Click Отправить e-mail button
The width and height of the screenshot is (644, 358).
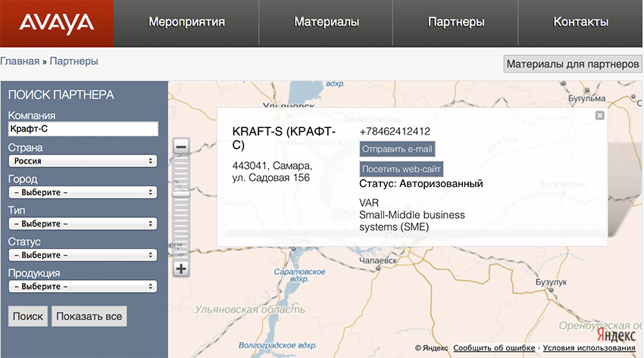pyautogui.click(x=397, y=149)
